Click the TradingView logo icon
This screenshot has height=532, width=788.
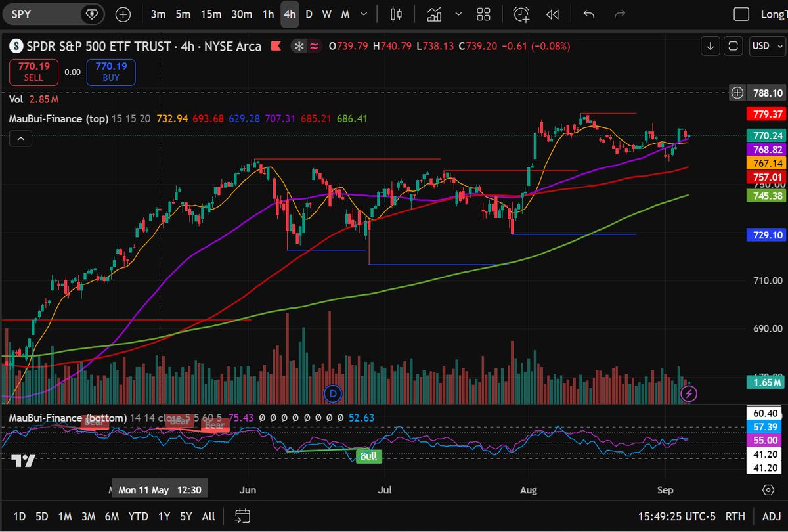[x=22, y=461]
